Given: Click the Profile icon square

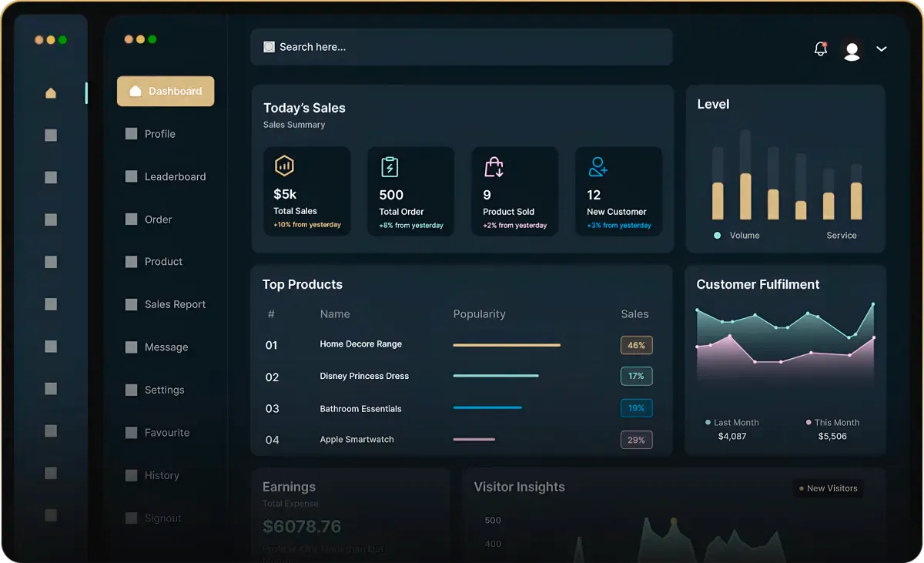Looking at the screenshot, I should (131, 134).
